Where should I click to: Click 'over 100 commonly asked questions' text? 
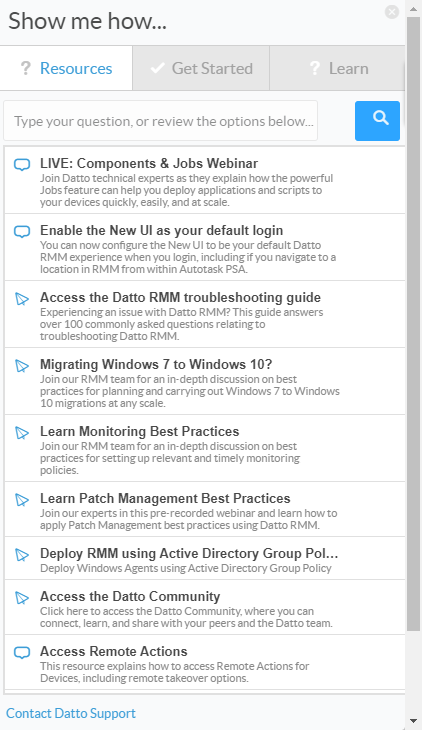click(x=153, y=324)
